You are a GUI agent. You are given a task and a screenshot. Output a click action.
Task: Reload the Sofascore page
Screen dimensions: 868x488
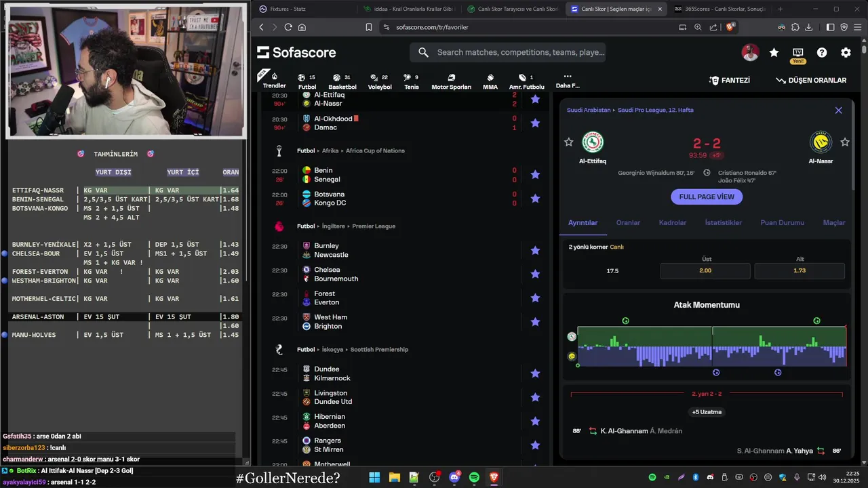coord(288,27)
